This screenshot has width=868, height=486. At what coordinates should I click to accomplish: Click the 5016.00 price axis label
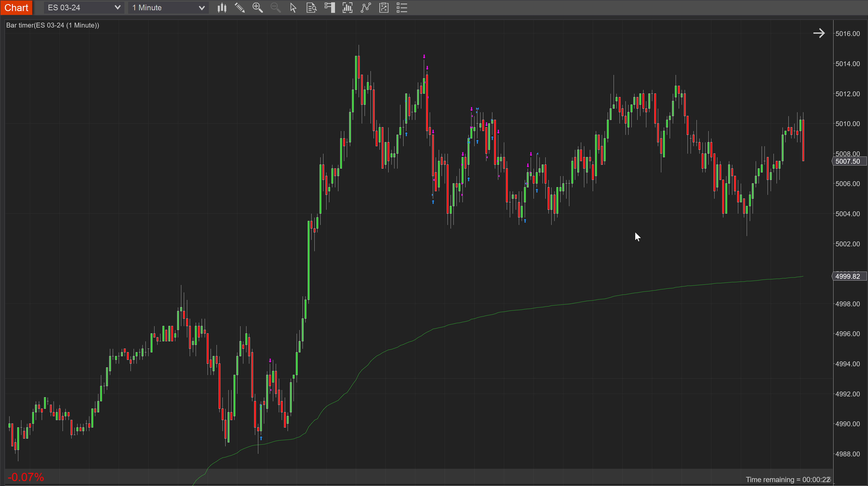[848, 34]
